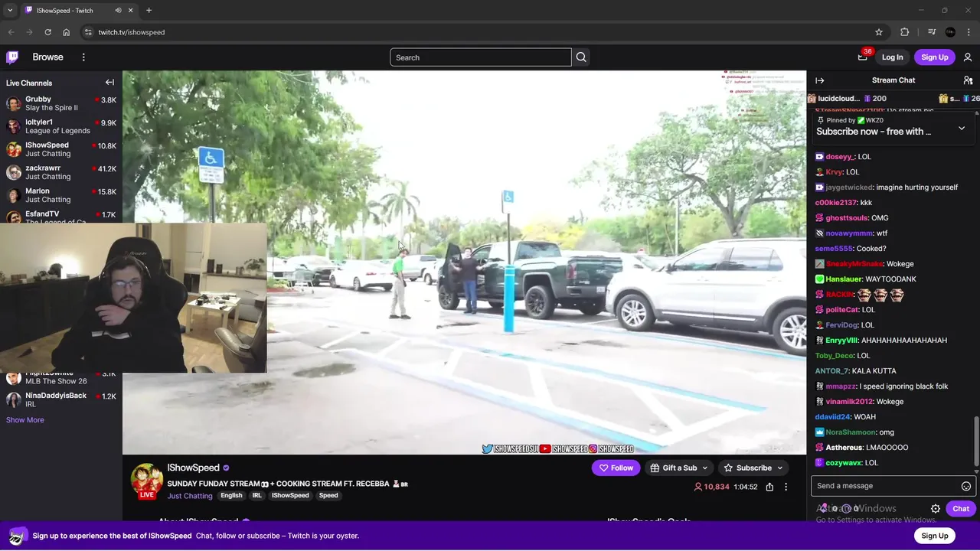980x551 pixels.
Task: Open the Twitch home logo
Action: point(12,57)
